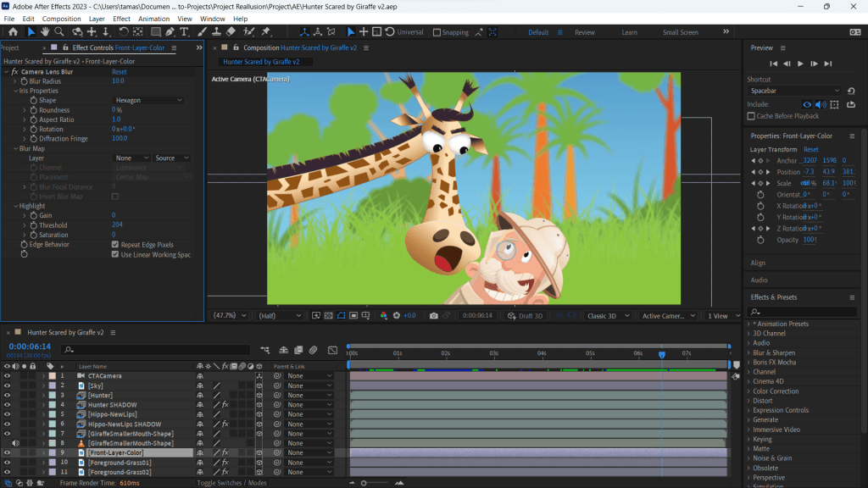Enable Cache Before Playback checkbox
This screenshot has width=868, height=488.
coord(751,116)
